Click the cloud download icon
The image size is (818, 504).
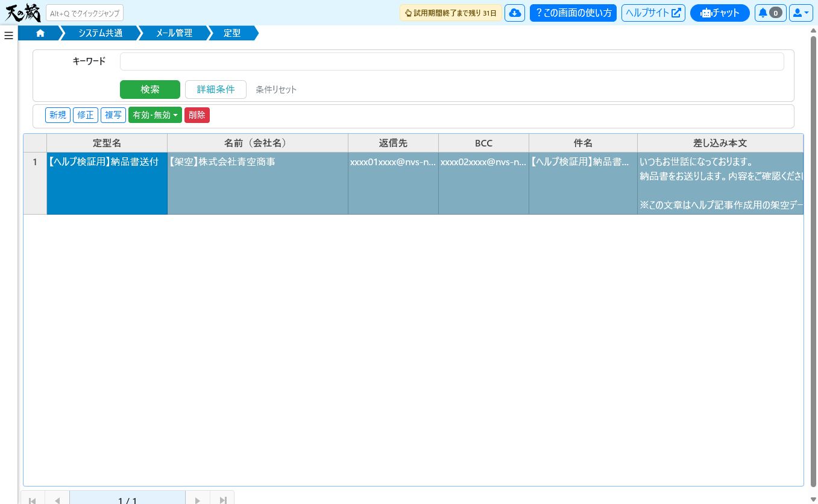515,13
